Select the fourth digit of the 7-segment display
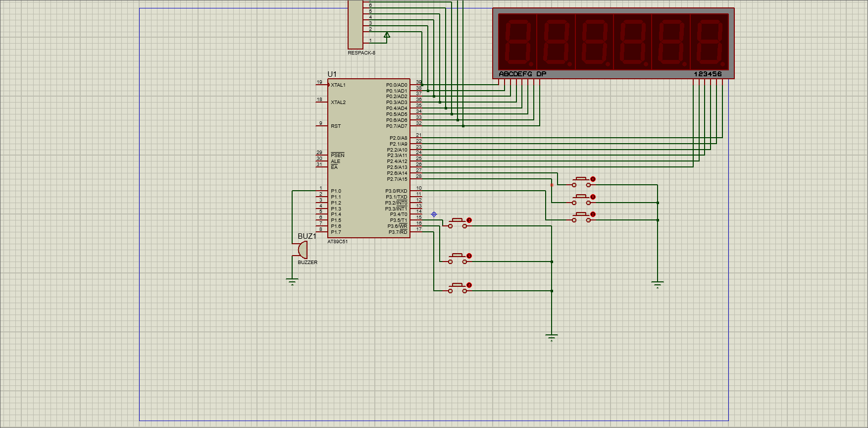 click(x=633, y=41)
